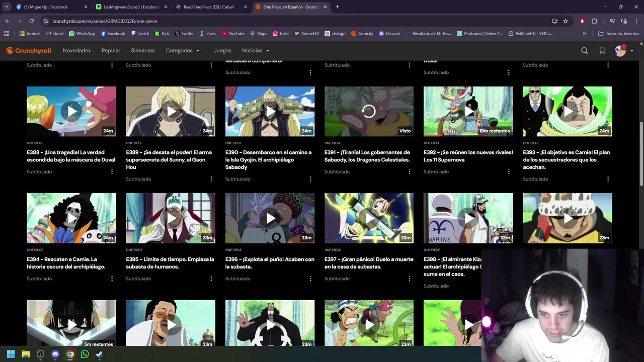Open the Simulcast menu item

tap(143, 51)
